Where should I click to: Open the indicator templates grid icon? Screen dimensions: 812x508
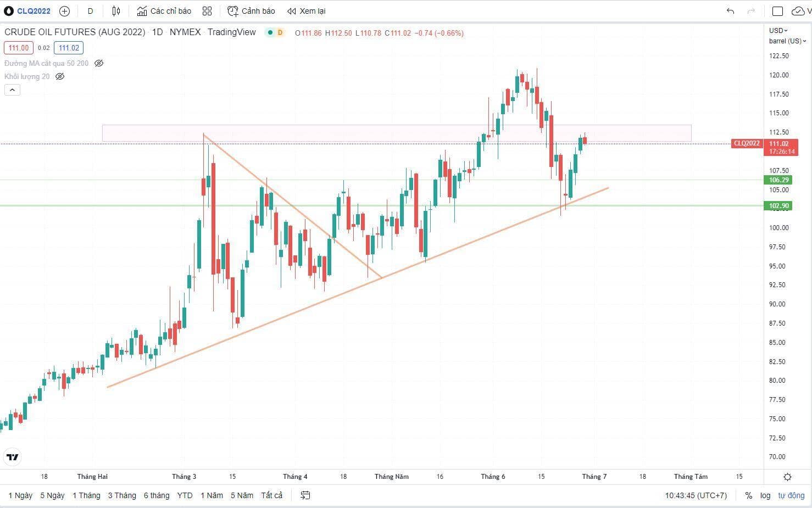[x=207, y=11]
